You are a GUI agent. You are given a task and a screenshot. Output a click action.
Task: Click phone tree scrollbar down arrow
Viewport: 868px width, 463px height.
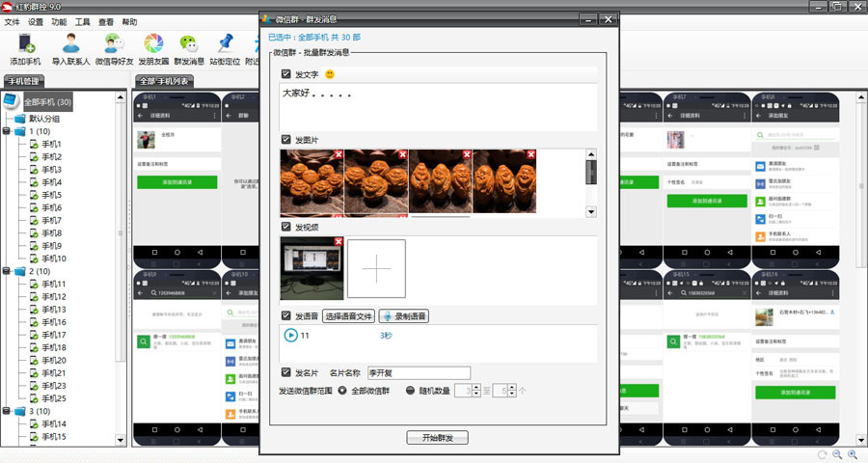[x=121, y=441]
